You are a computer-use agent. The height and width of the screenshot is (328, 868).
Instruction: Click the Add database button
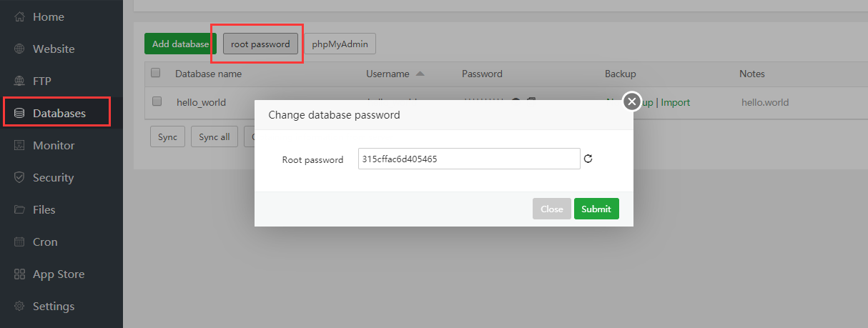(x=180, y=44)
